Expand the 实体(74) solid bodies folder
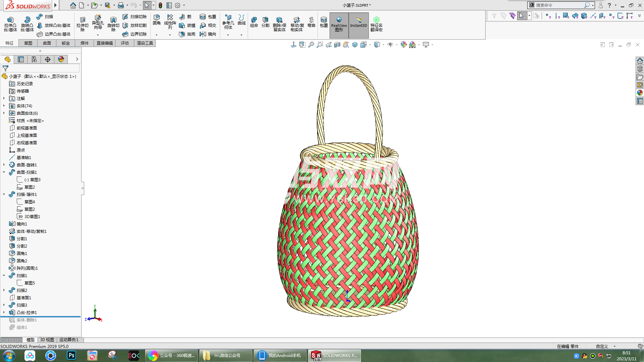This screenshot has width=644, height=362. [x=4, y=106]
